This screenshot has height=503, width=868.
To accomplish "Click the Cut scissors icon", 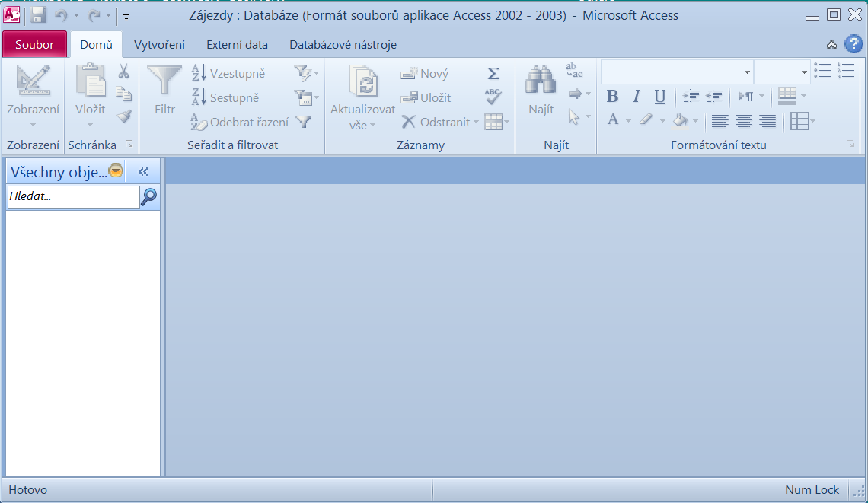I will [x=123, y=72].
